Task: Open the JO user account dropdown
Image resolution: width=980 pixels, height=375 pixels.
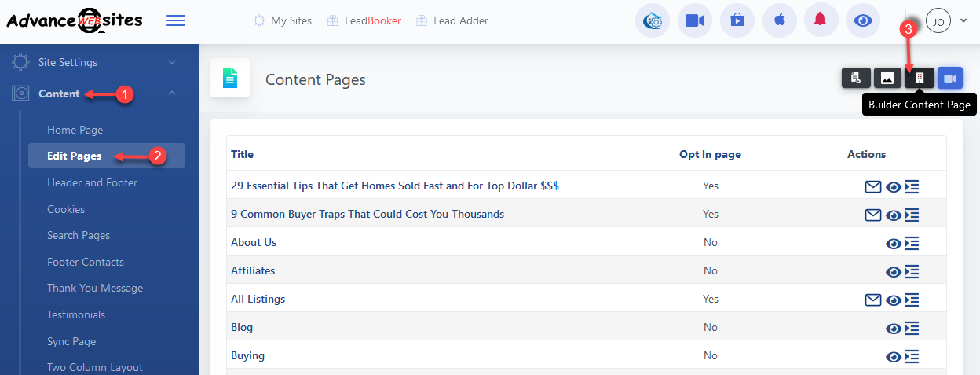Action: click(946, 21)
